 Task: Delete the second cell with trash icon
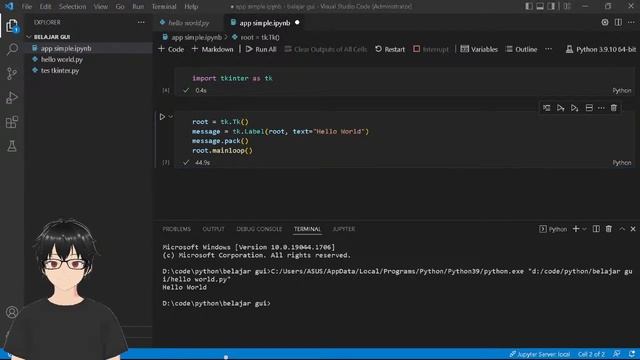tap(613, 108)
